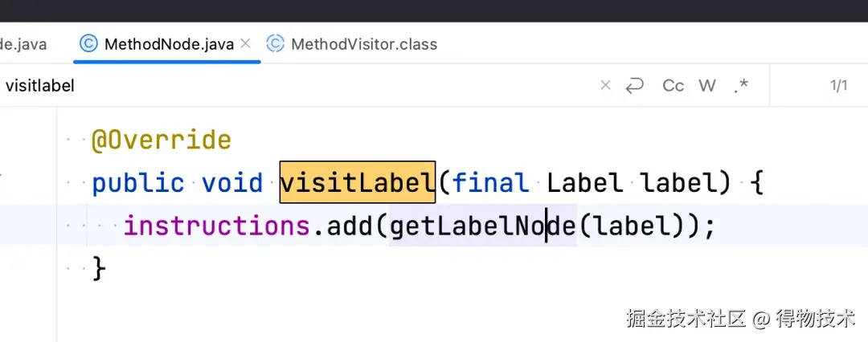Click the 1/1 search match counter
This screenshot has height=342, width=868.
coord(838,85)
